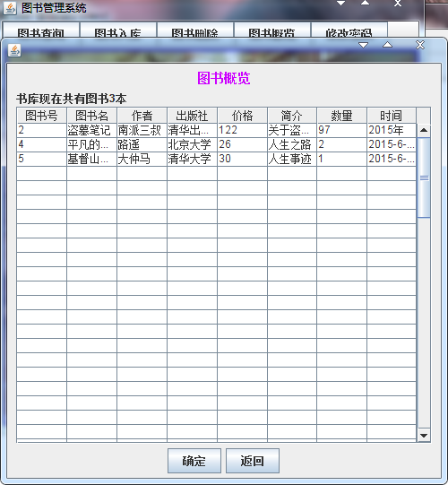448x485 pixels.
Task: Select the price cell 122
Action: click(243, 130)
